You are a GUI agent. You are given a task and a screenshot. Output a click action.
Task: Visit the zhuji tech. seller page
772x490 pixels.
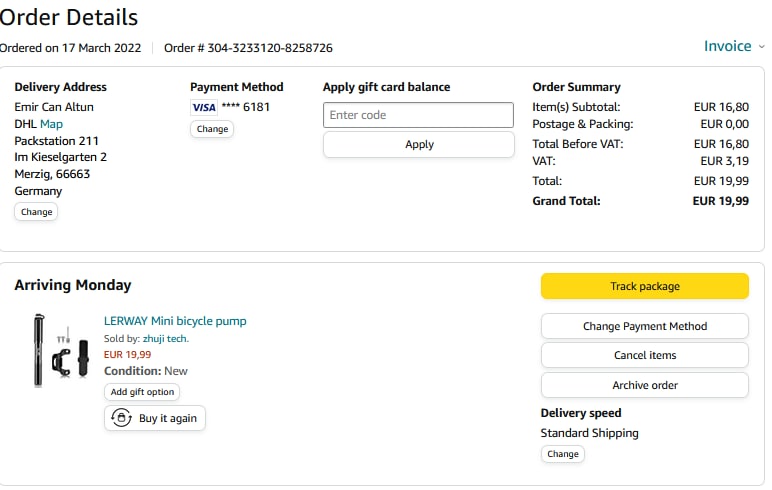166,339
